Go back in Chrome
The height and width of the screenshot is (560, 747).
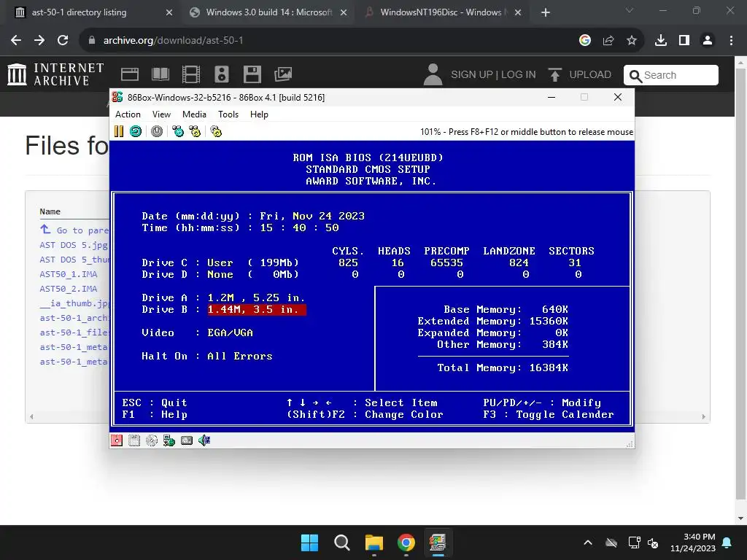tap(16, 41)
